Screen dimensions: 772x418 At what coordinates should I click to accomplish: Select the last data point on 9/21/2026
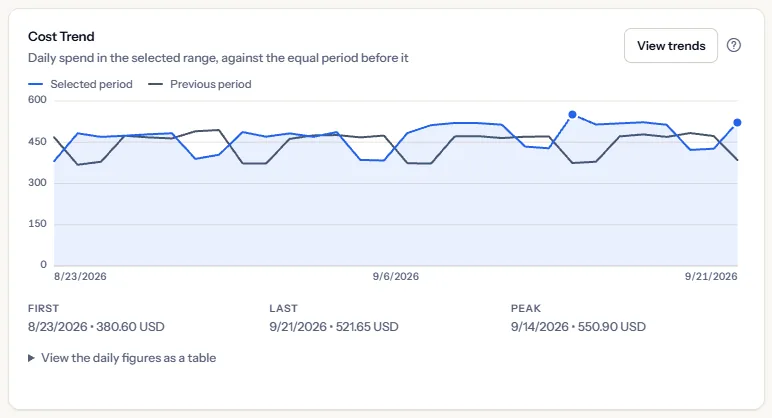737,123
